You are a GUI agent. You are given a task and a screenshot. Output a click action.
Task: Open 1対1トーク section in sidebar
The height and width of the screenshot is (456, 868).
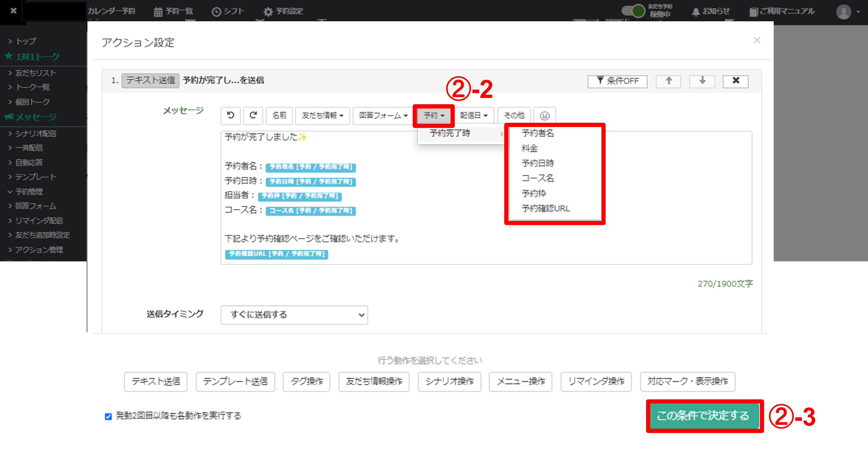coord(32,56)
